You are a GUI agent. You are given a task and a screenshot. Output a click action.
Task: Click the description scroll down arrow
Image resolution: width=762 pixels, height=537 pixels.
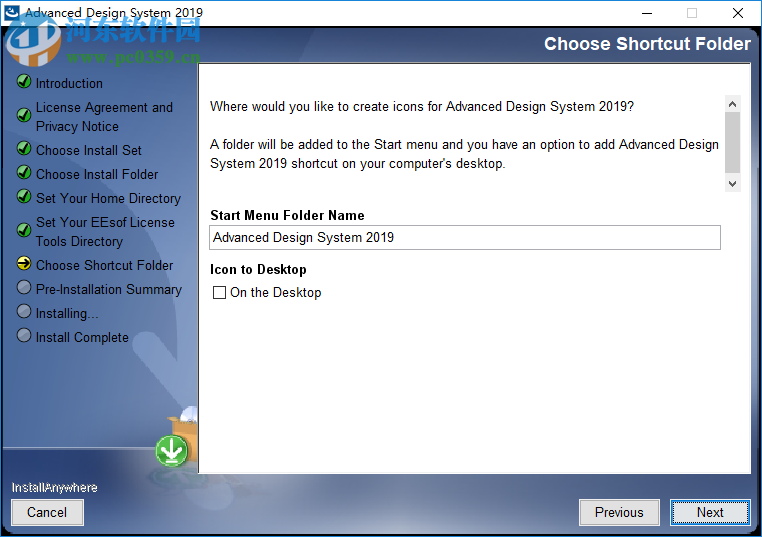(x=732, y=184)
